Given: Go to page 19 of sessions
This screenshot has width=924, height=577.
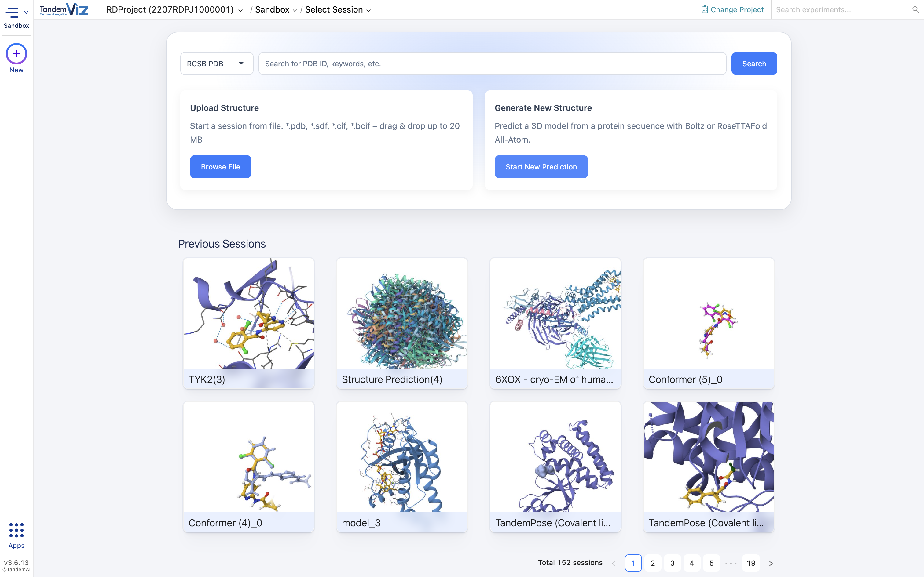Looking at the screenshot, I should click(751, 563).
